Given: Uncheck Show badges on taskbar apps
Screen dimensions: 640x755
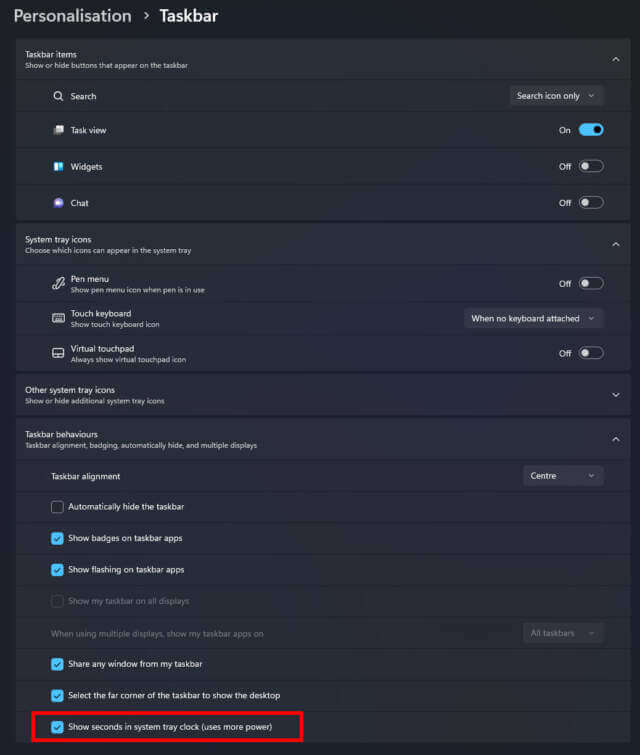Looking at the screenshot, I should pyautogui.click(x=57, y=538).
